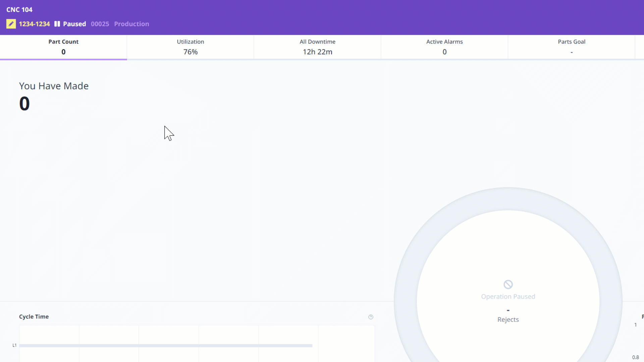This screenshot has height=362, width=644.
Task: Click the Cycle Time help icon
Action: click(371, 317)
